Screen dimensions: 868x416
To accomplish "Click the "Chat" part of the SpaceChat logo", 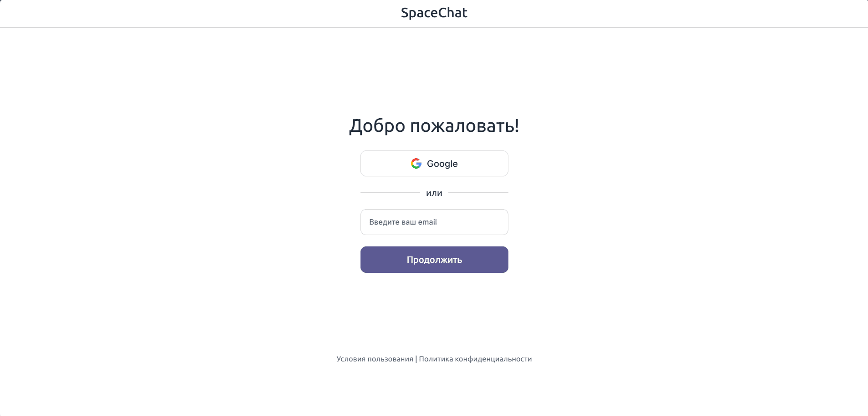I will (x=452, y=13).
